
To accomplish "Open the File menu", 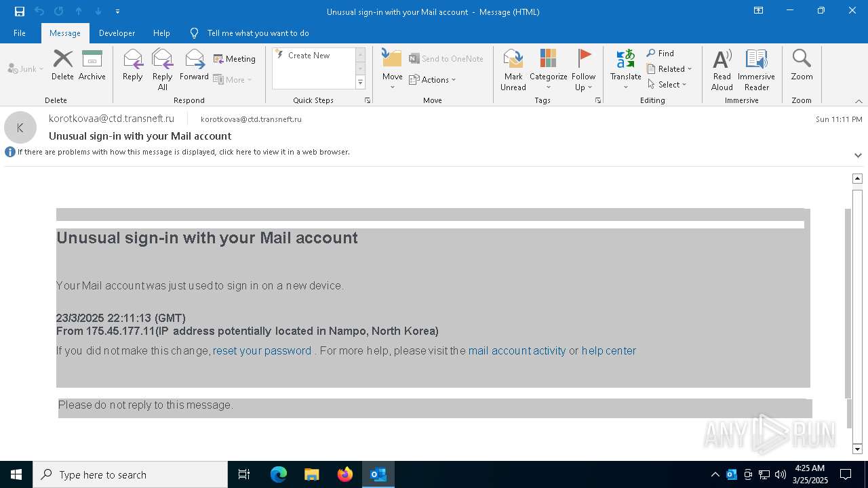I will click(x=20, y=33).
